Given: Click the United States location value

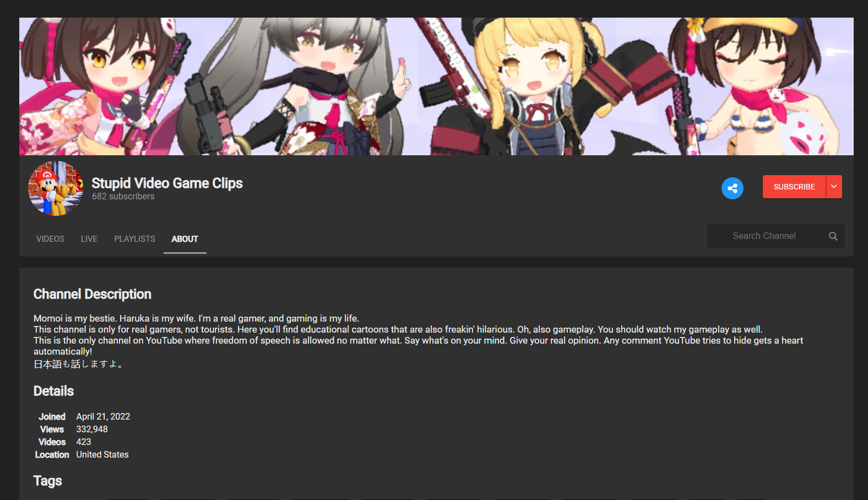Looking at the screenshot, I should pyautogui.click(x=102, y=455).
